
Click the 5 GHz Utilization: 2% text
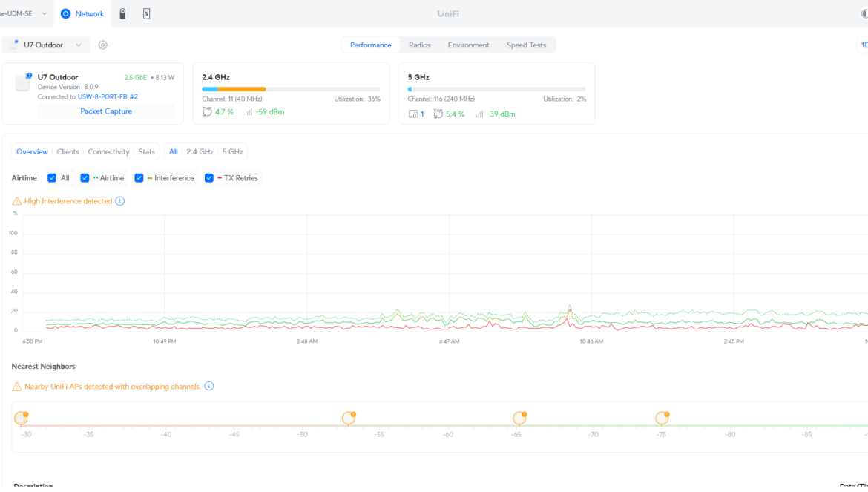pyautogui.click(x=565, y=99)
